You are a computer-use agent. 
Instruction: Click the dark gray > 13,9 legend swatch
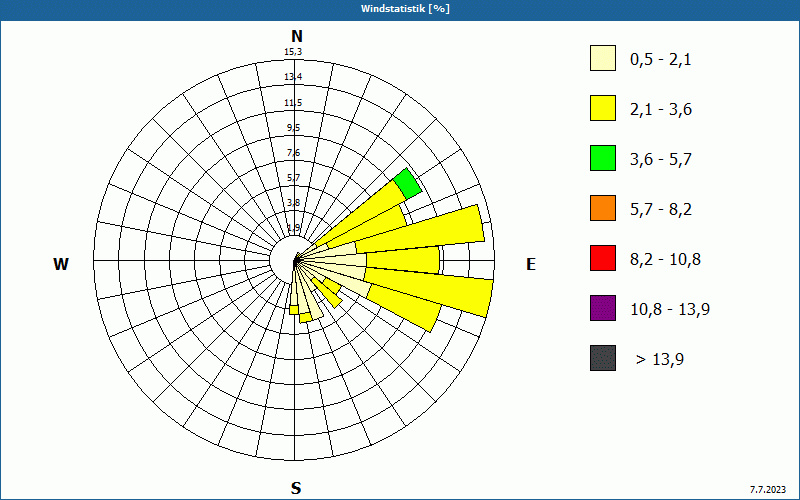click(x=603, y=358)
